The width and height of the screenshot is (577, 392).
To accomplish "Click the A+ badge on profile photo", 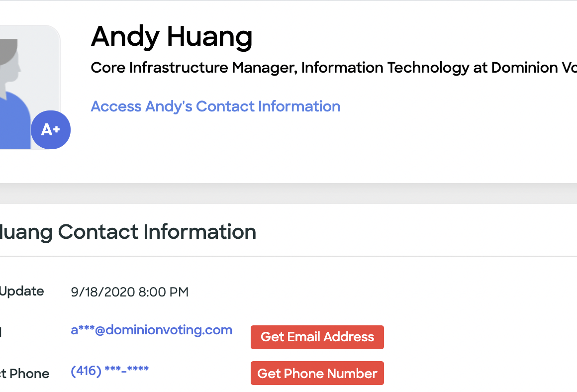I will (x=51, y=130).
